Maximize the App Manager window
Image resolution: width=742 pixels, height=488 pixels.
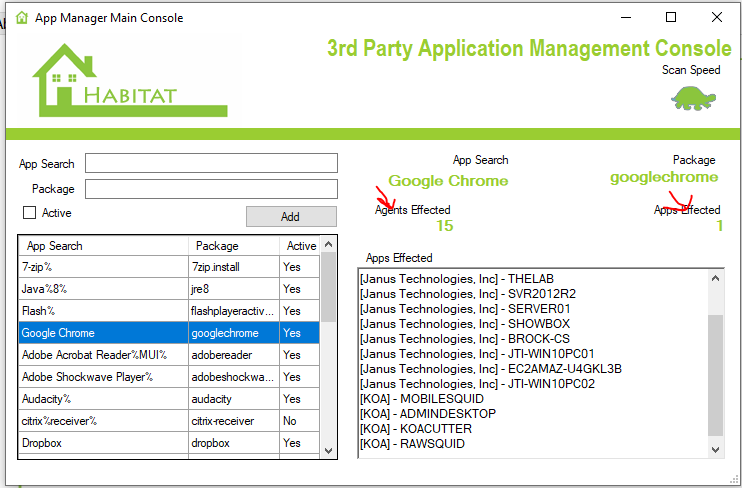[x=671, y=18]
